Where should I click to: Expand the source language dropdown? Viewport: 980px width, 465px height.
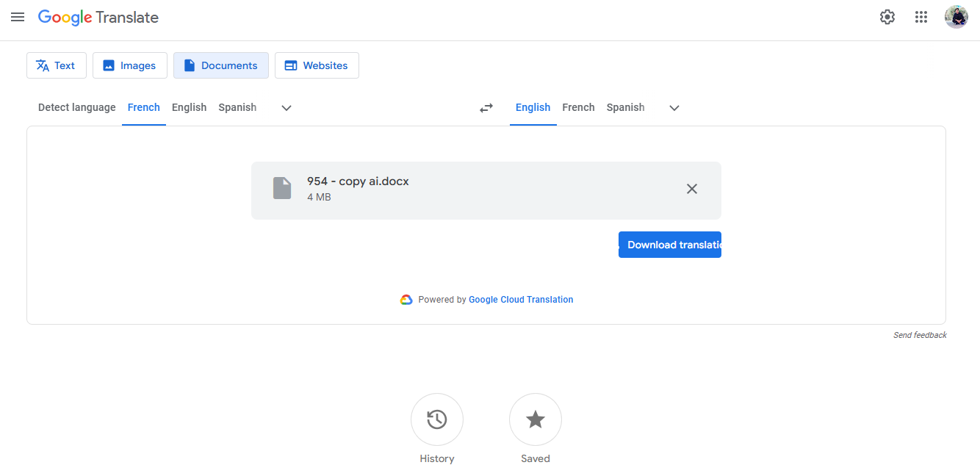point(286,107)
